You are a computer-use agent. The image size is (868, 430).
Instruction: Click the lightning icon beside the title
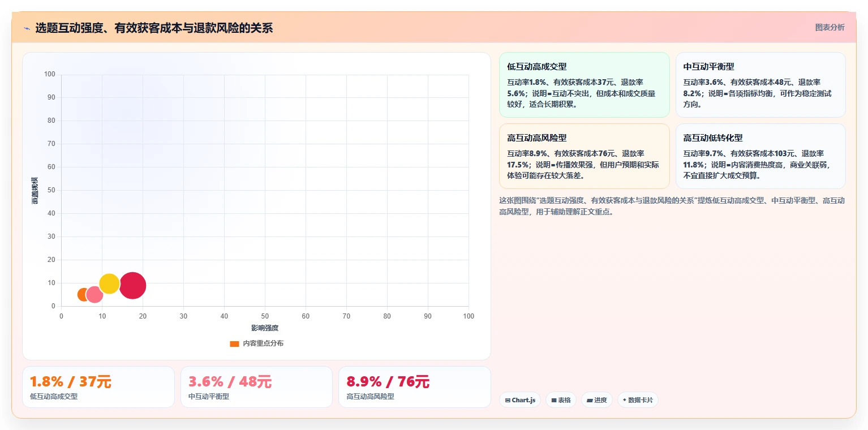(27, 28)
